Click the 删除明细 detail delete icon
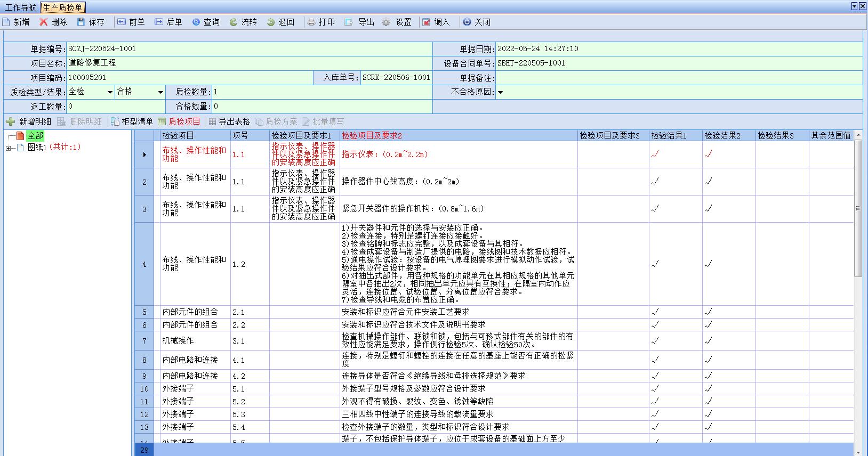The height and width of the screenshot is (456, 868). (x=61, y=121)
